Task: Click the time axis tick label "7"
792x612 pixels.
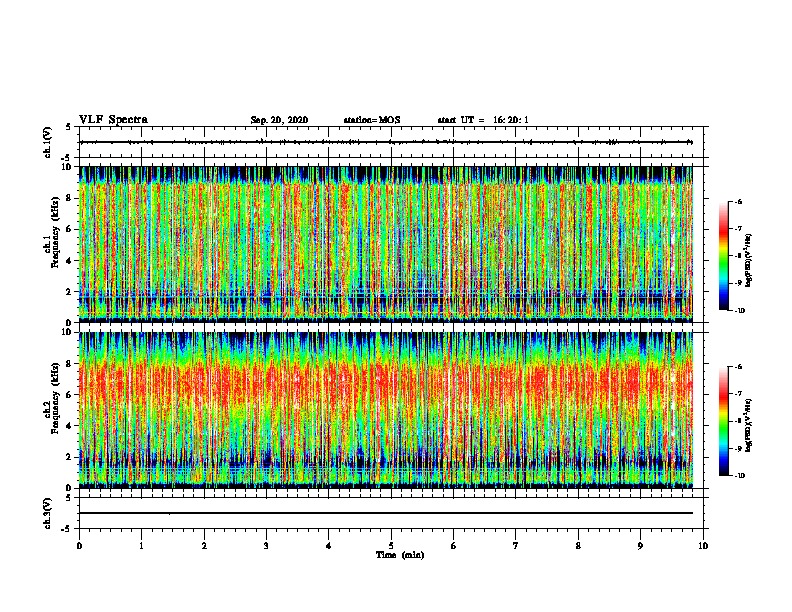Action: coord(516,546)
